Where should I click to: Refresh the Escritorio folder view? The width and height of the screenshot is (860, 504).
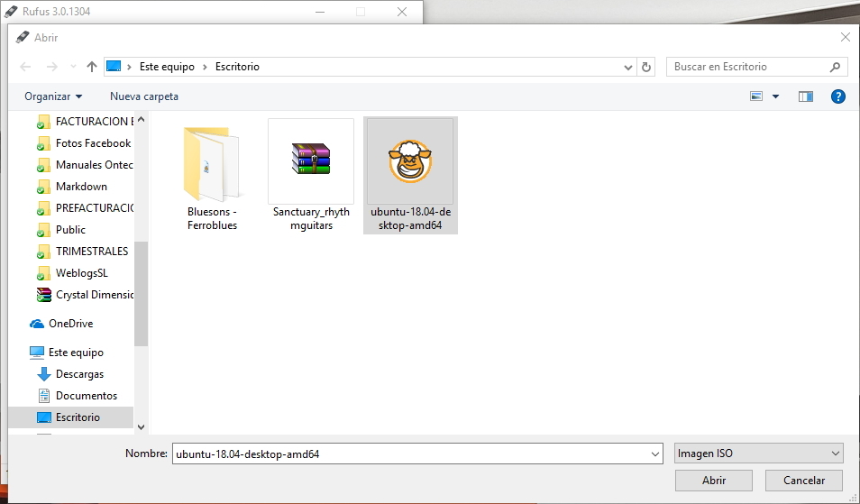tap(646, 67)
